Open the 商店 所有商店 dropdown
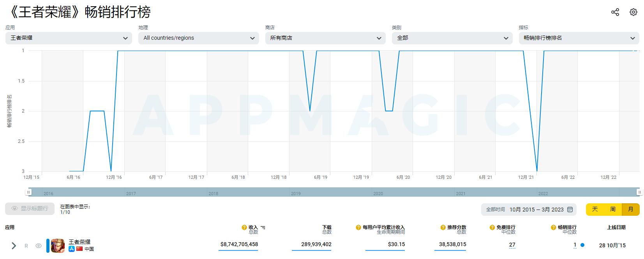 325,38
